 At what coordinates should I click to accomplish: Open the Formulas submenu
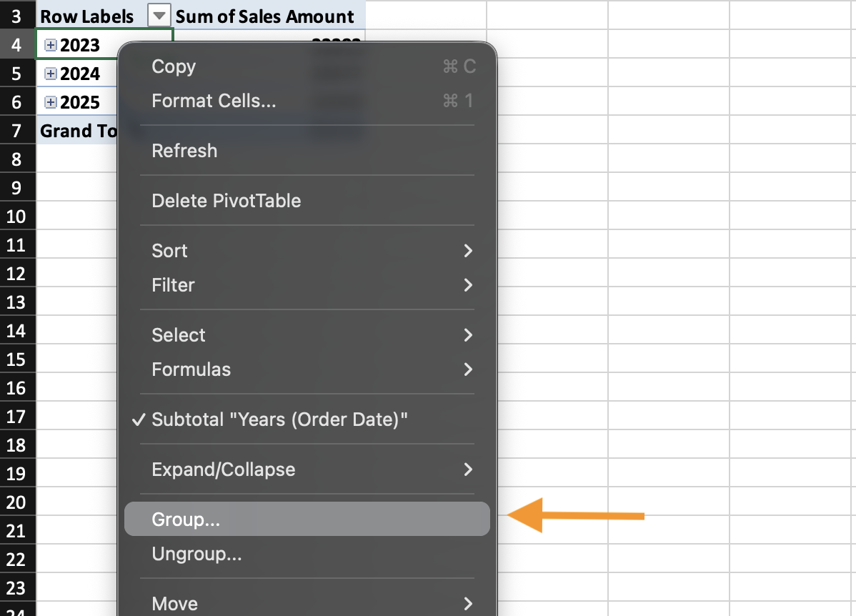point(191,369)
